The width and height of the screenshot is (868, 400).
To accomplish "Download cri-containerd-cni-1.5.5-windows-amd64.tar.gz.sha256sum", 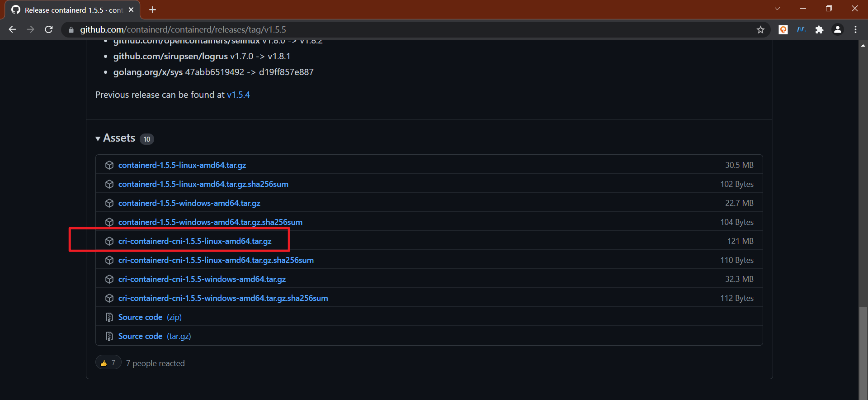I will tap(223, 298).
